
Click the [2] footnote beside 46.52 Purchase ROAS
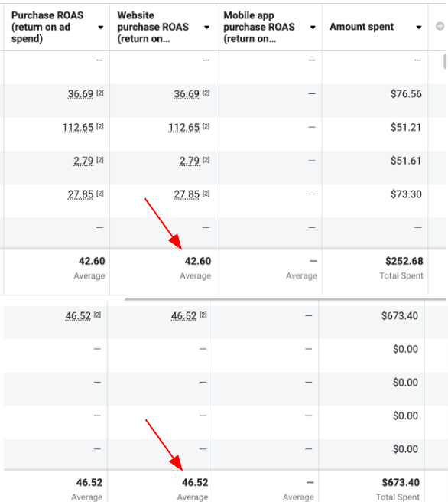pyautogui.click(x=97, y=315)
